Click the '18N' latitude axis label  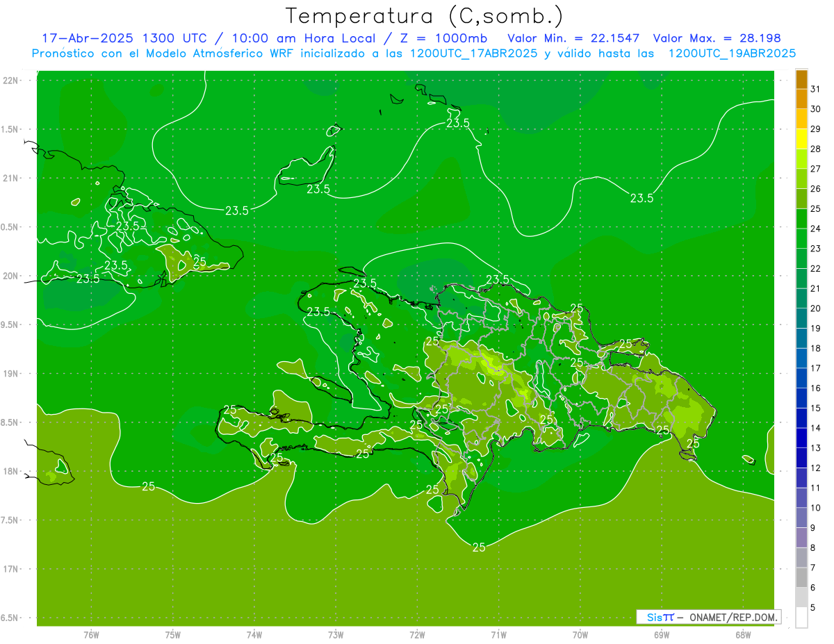pos(9,472)
